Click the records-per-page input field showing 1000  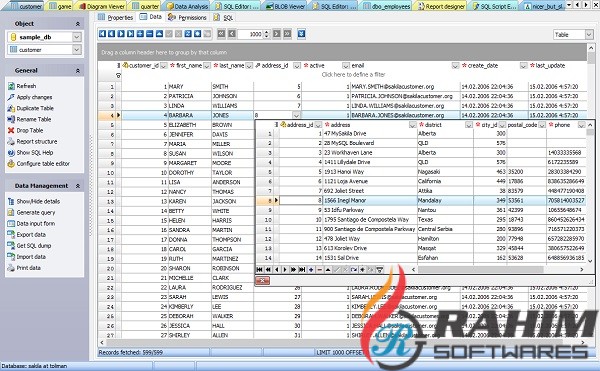(x=251, y=34)
